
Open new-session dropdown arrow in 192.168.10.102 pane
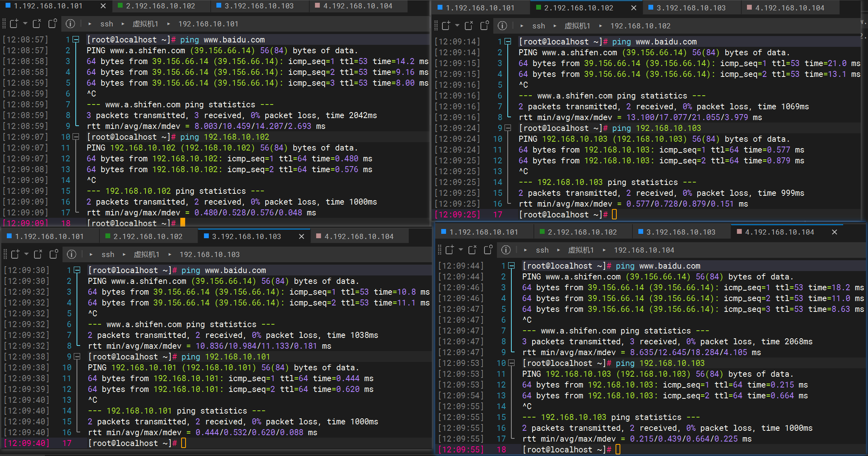pyautogui.click(x=457, y=26)
